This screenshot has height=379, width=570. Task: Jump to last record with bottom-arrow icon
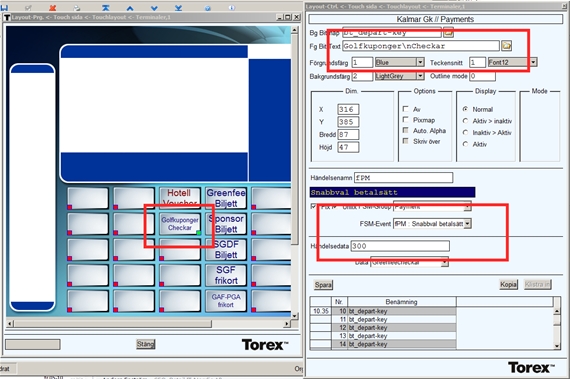pos(178,8)
